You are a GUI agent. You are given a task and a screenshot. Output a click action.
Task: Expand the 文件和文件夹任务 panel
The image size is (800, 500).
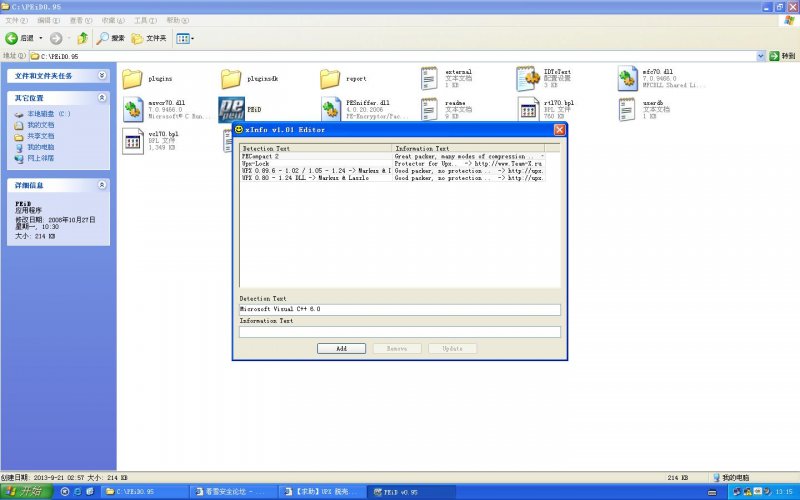pyautogui.click(x=102, y=76)
